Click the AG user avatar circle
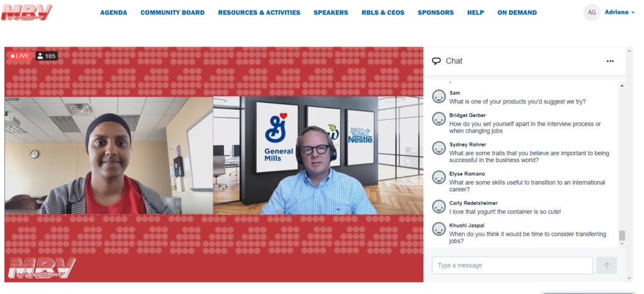 pos(591,12)
